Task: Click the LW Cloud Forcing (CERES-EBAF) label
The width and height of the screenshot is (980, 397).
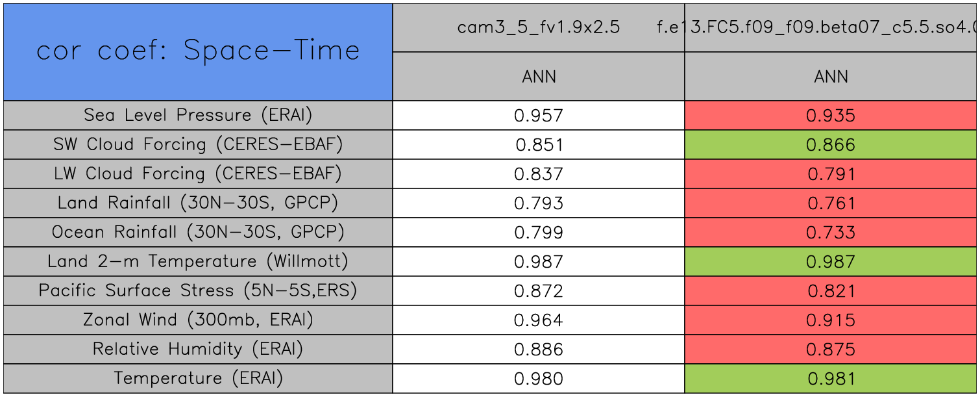Action: 198,173
